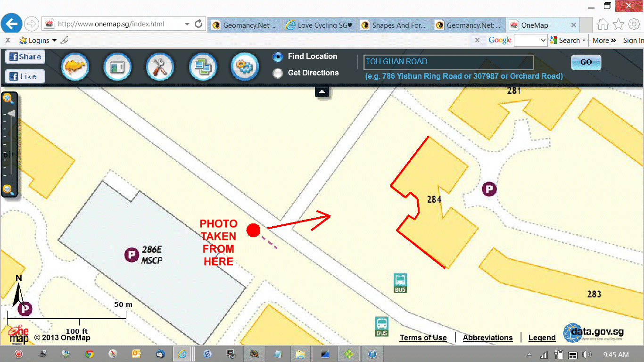
Task: Open the map tools wrench icon
Action: (160, 66)
